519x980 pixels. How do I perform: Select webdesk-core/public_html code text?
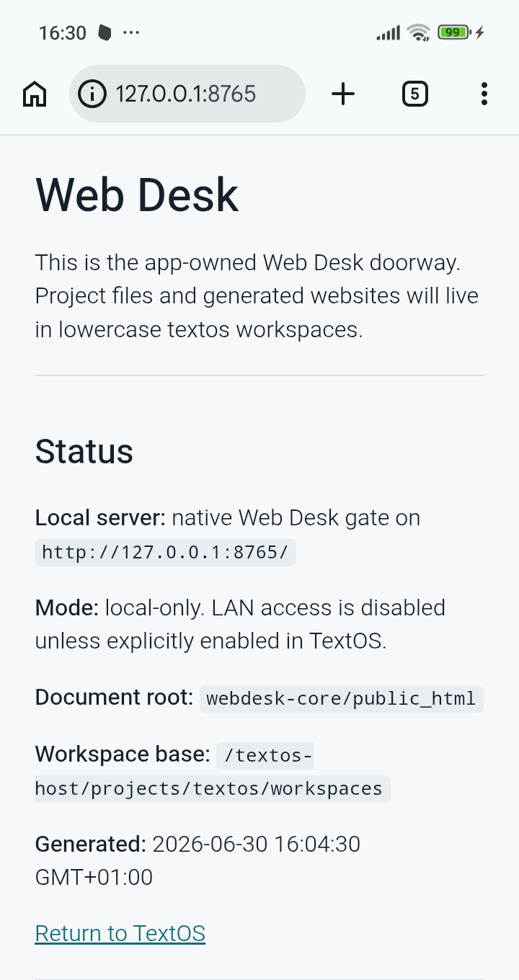click(x=341, y=699)
